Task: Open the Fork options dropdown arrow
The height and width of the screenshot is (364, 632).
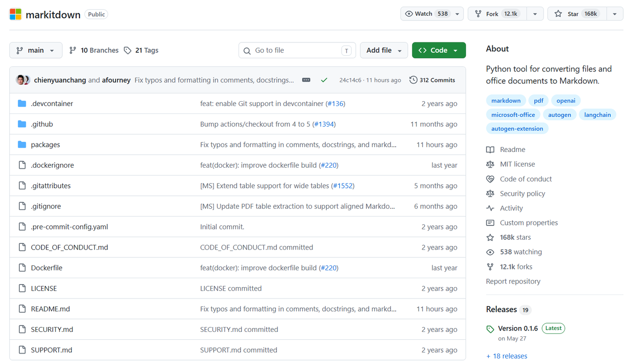Action: 535,14
